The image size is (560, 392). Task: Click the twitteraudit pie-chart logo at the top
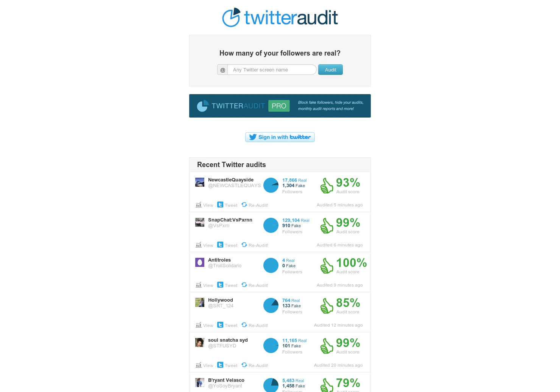[x=232, y=17]
